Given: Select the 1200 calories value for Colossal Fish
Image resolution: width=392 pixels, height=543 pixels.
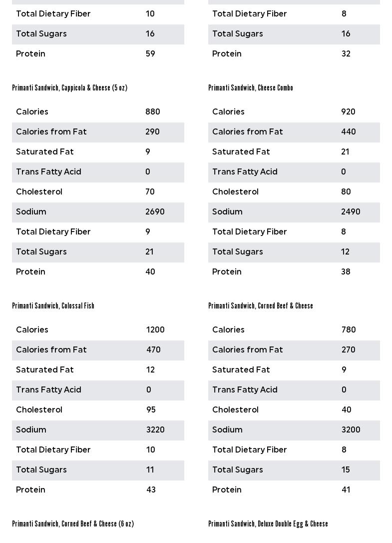Looking at the screenshot, I should click(x=155, y=330).
